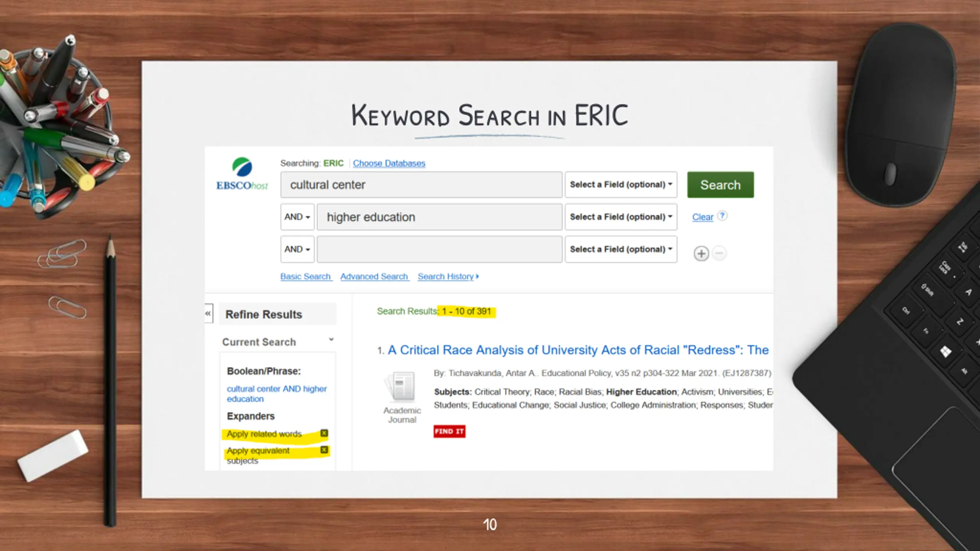Screen dimensions: 980x551
Task: Switch to Advanced Search
Action: (x=374, y=276)
